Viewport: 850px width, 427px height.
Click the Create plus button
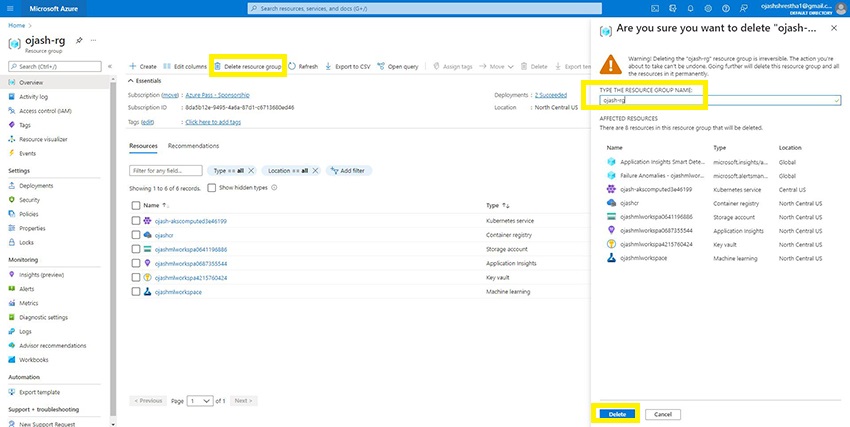(143, 67)
